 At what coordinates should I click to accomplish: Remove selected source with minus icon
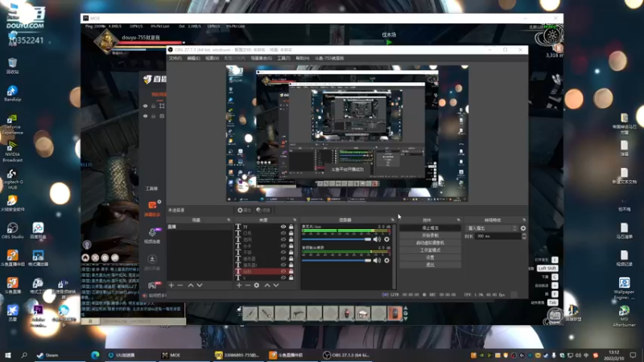(248, 285)
